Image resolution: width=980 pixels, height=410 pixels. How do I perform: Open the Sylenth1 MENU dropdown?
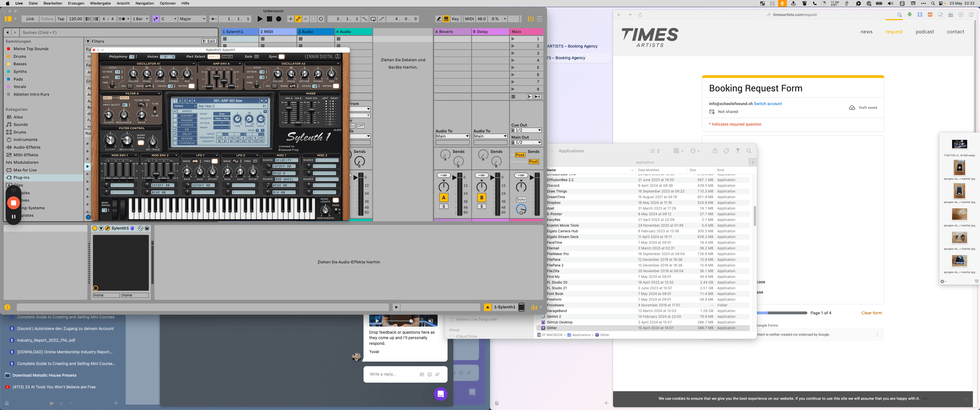(x=185, y=106)
